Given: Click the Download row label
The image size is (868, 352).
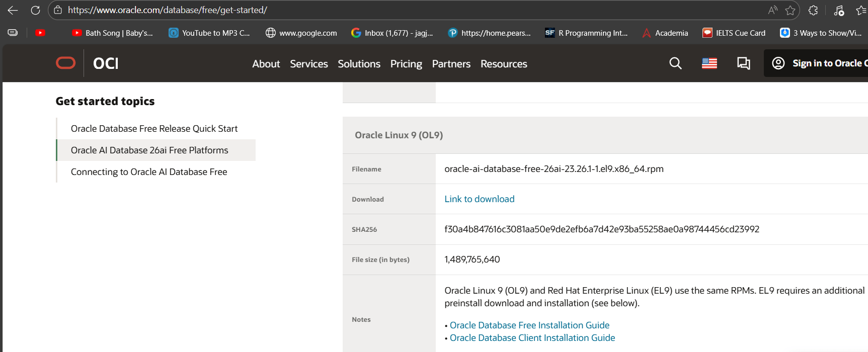Looking at the screenshot, I should (368, 199).
